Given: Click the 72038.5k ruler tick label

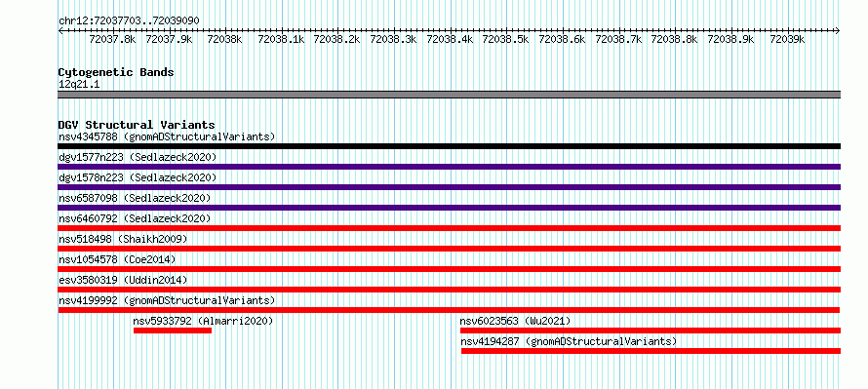Looking at the screenshot, I should point(506,40).
